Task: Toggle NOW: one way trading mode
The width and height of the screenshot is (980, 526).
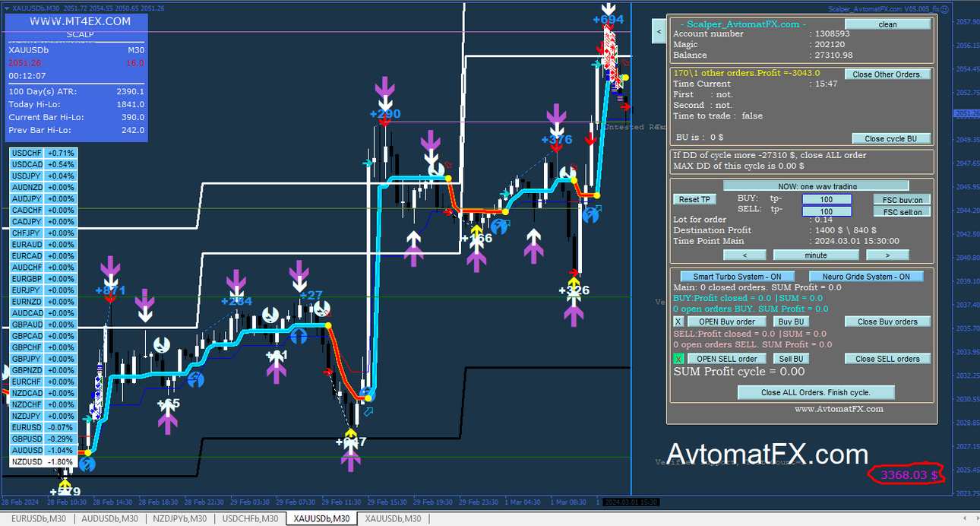Action: (816, 185)
